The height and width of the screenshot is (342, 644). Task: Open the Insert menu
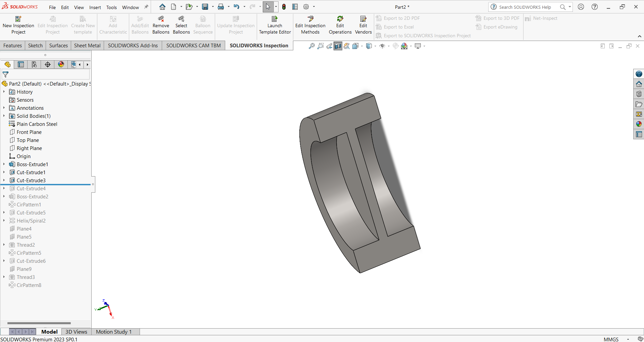tap(95, 7)
